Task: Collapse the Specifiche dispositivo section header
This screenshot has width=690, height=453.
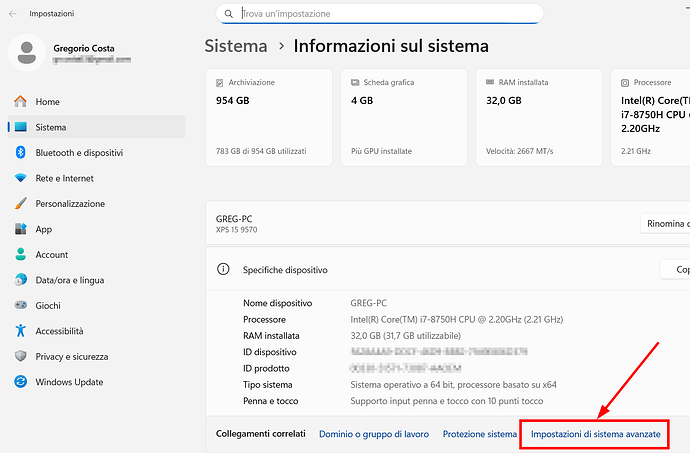Action: [x=448, y=269]
